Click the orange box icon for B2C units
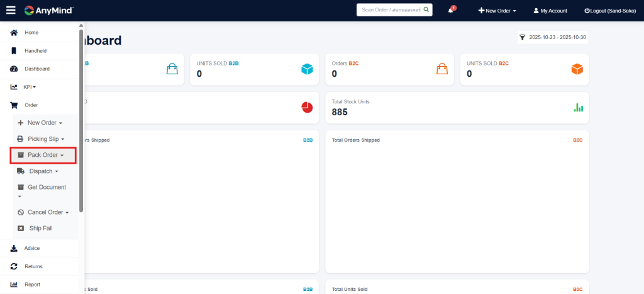This screenshot has height=294, width=644. (x=577, y=69)
